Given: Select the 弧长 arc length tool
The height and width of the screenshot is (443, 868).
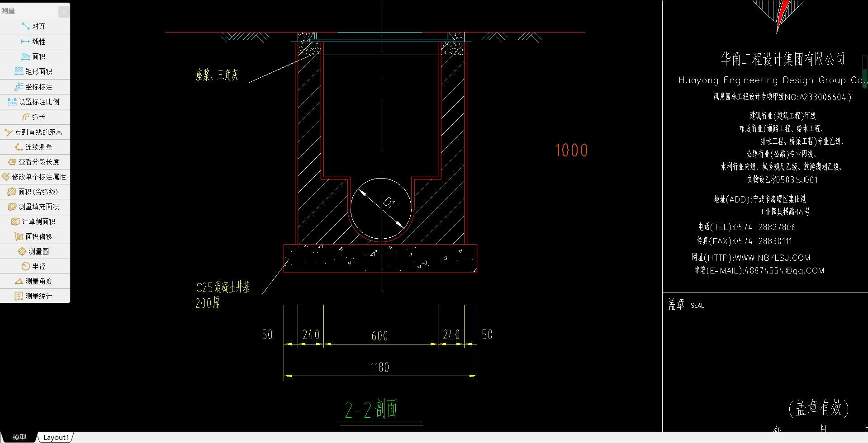Looking at the screenshot, I should click(x=35, y=117).
